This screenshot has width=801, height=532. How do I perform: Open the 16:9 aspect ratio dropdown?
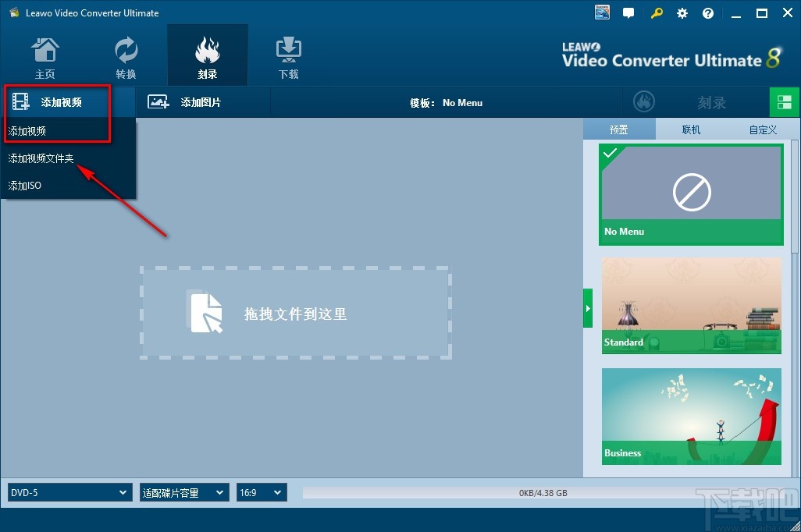coord(262,492)
